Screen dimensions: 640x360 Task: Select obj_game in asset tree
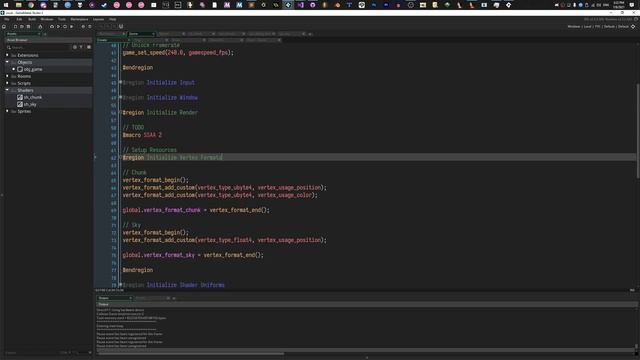click(x=33, y=69)
